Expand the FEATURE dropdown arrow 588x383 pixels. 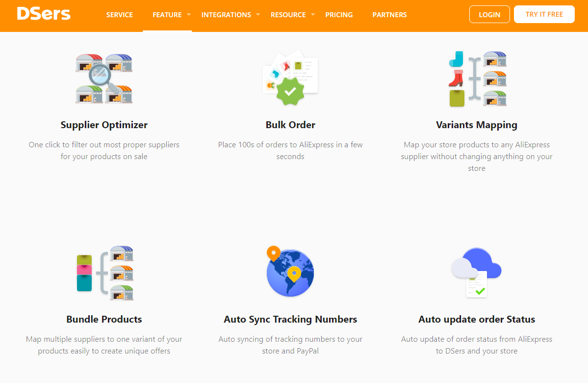click(x=189, y=15)
